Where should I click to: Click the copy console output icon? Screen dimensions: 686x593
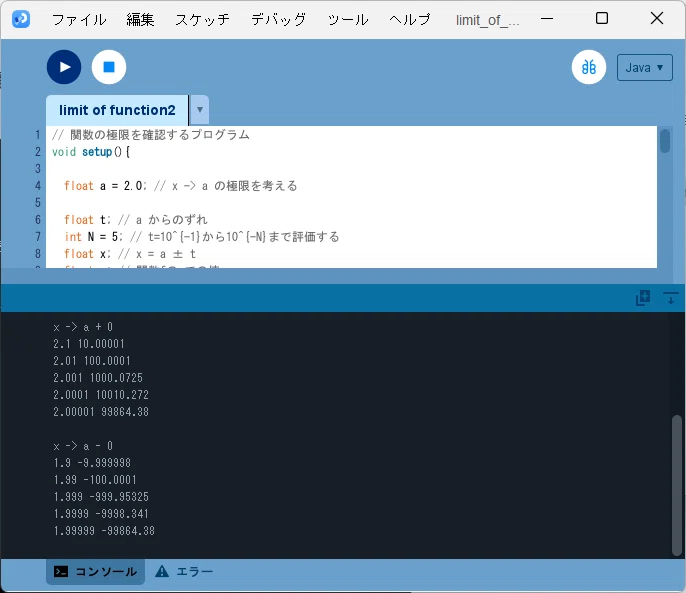(643, 298)
